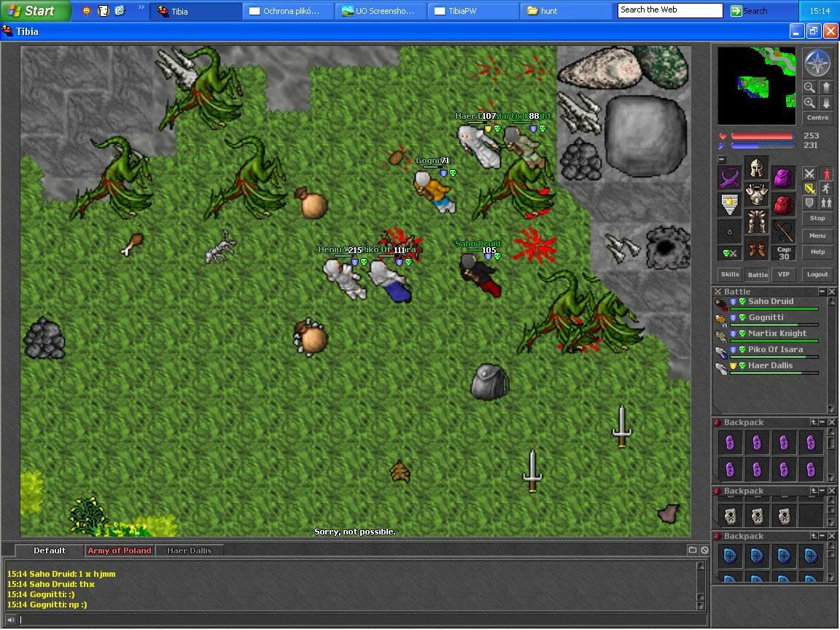
Task: Go up a level in second Backpack
Action: (813, 491)
